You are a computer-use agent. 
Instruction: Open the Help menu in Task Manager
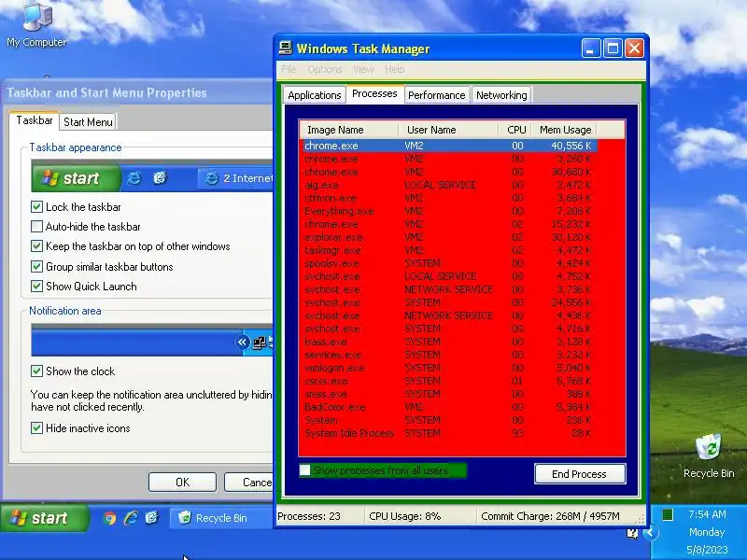[394, 69]
